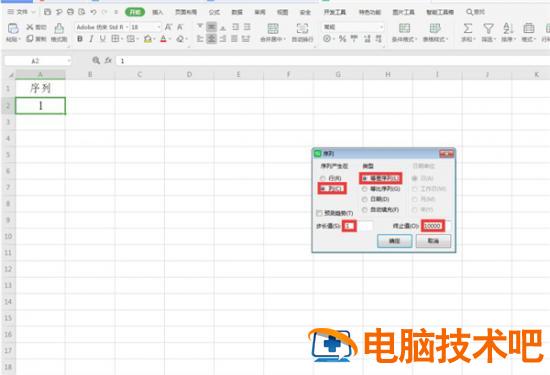Confirm with OK (确定) in Series dialog
The height and width of the screenshot is (375, 550).
tap(395, 241)
